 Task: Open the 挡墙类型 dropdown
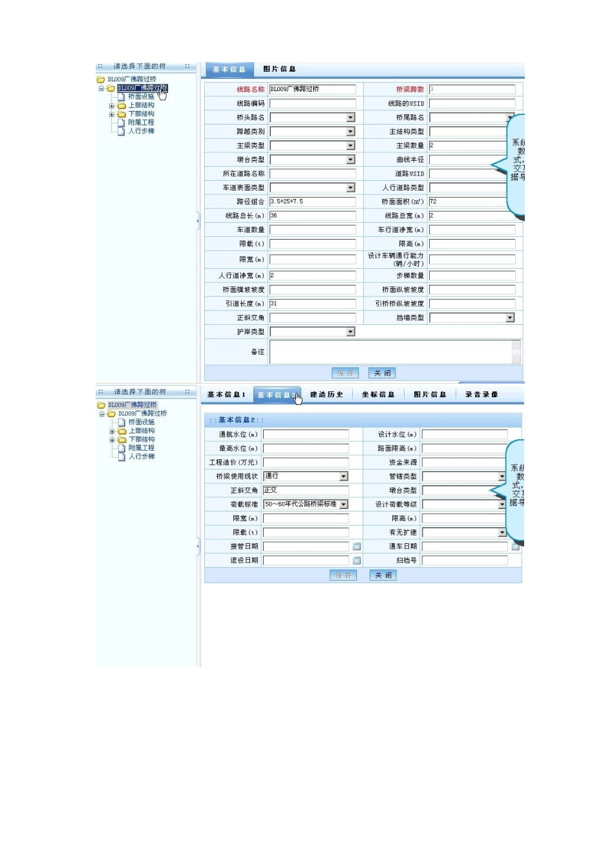click(511, 318)
